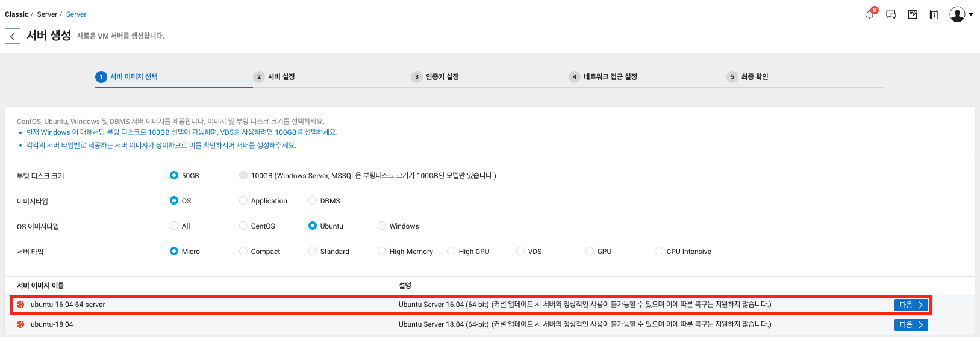This screenshot has height=337, width=980.
Task: Go back with the left chevron button
Action: 13,36
